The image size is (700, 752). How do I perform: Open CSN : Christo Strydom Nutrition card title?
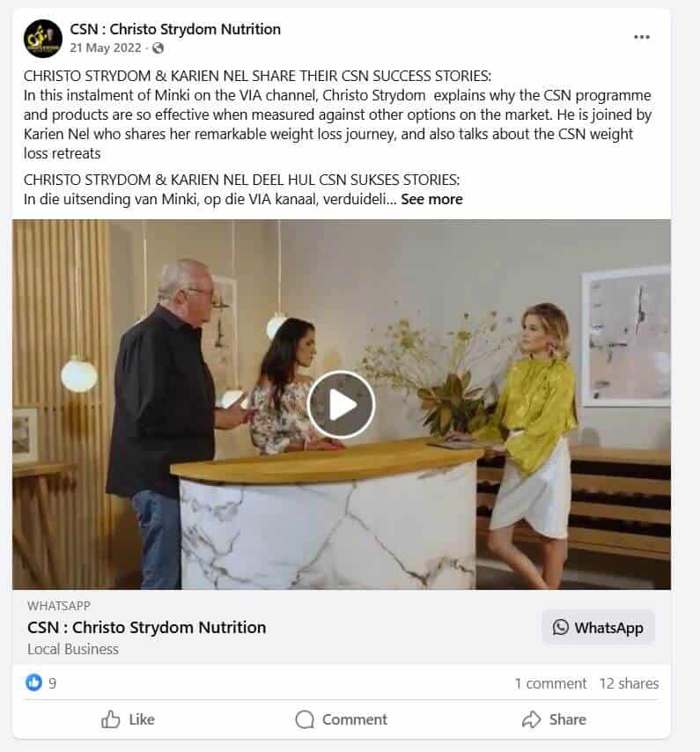(x=147, y=627)
